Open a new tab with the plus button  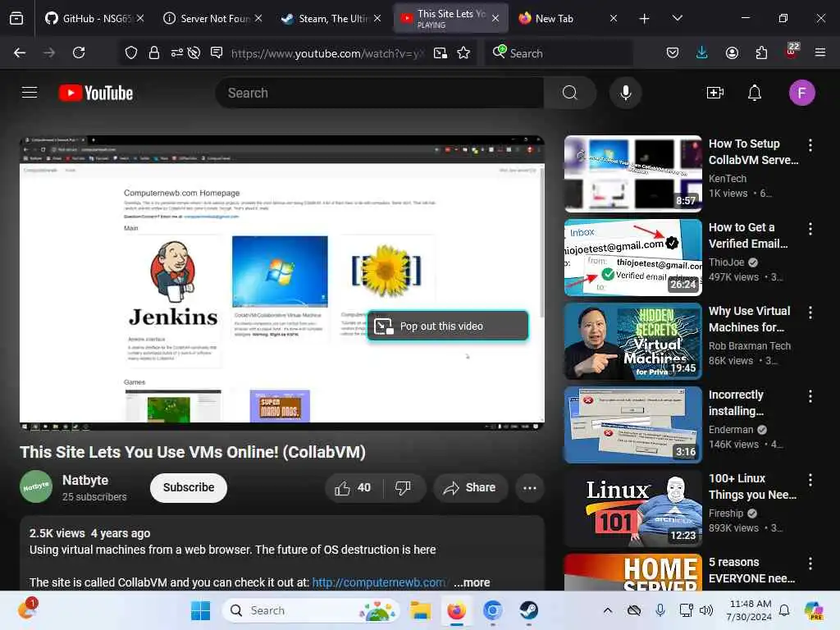tap(645, 19)
